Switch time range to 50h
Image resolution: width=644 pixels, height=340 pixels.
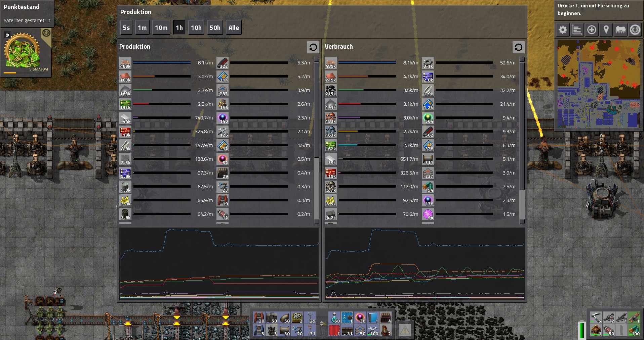[x=215, y=28]
